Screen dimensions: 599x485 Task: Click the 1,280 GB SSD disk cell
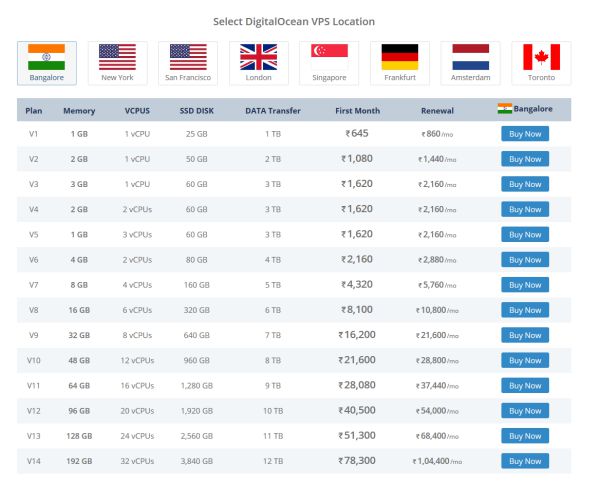coord(197,386)
